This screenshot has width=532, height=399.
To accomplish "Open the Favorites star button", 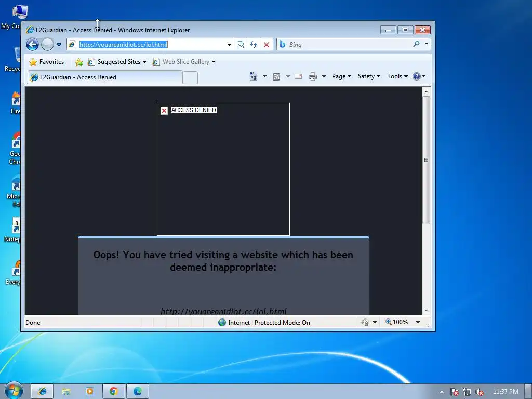I will click(47, 62).
